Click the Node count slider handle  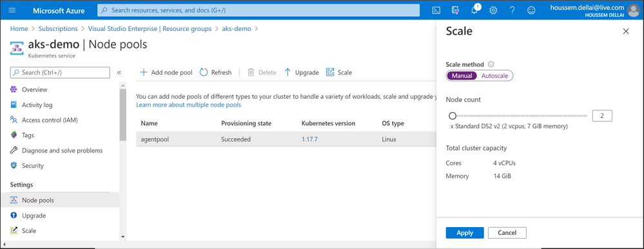pos(453,116)
